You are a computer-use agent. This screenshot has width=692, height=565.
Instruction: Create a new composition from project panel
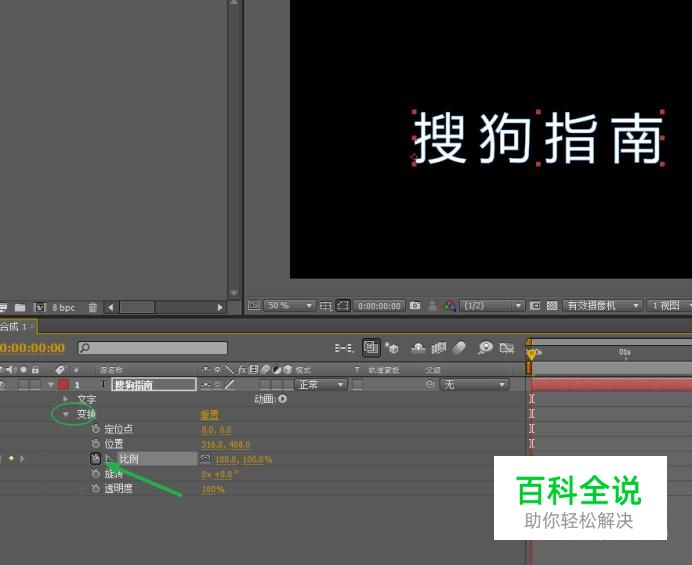click(x=40, y=307)
